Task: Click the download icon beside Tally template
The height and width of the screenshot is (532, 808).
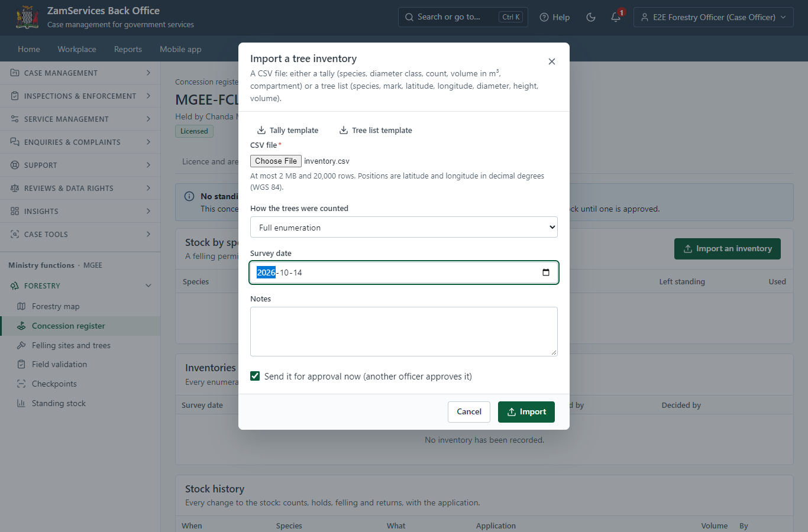Action: [x=261, y=130]
